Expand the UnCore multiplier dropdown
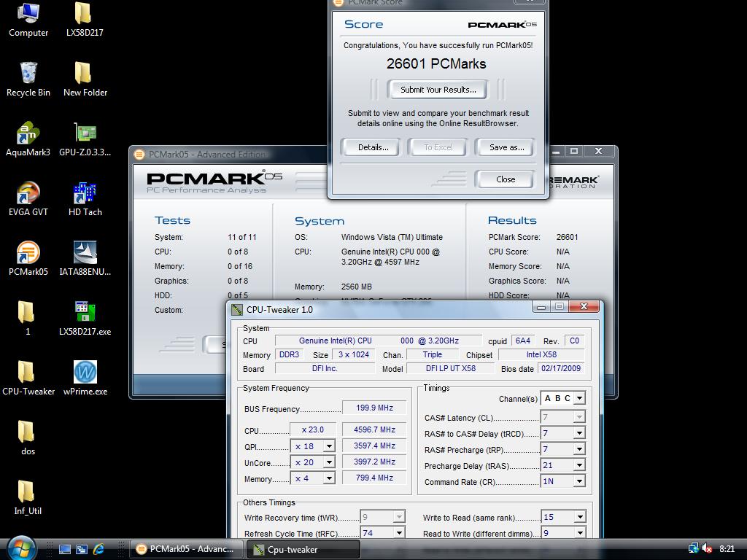747x560 pixels. click(329, 462)
